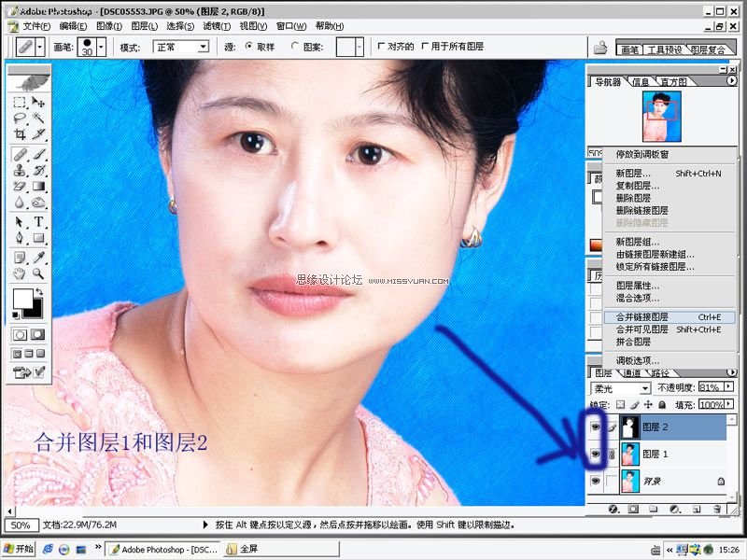Screen dimensions: 747x560
Task: Select the Lasso tool
Action: 20,118
